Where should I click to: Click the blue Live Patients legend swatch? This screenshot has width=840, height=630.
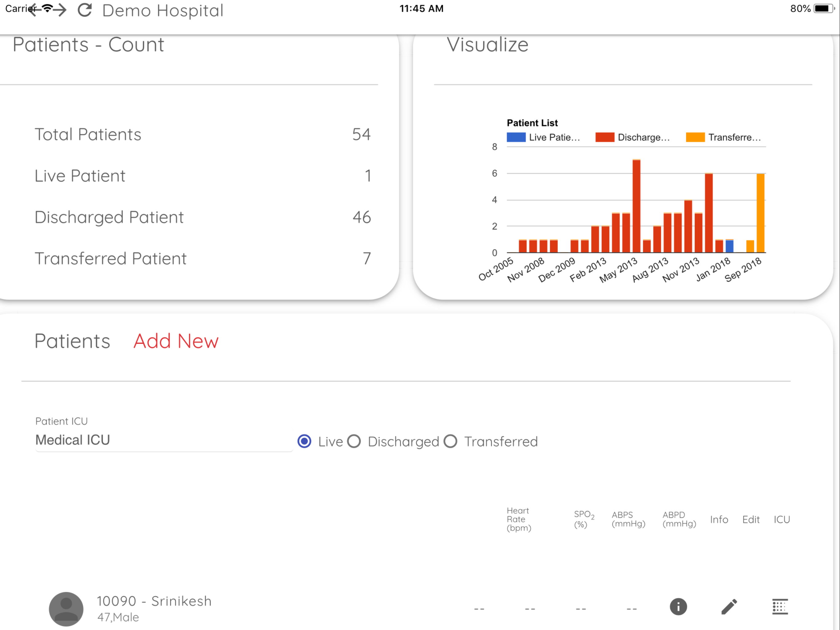(516, 137)
